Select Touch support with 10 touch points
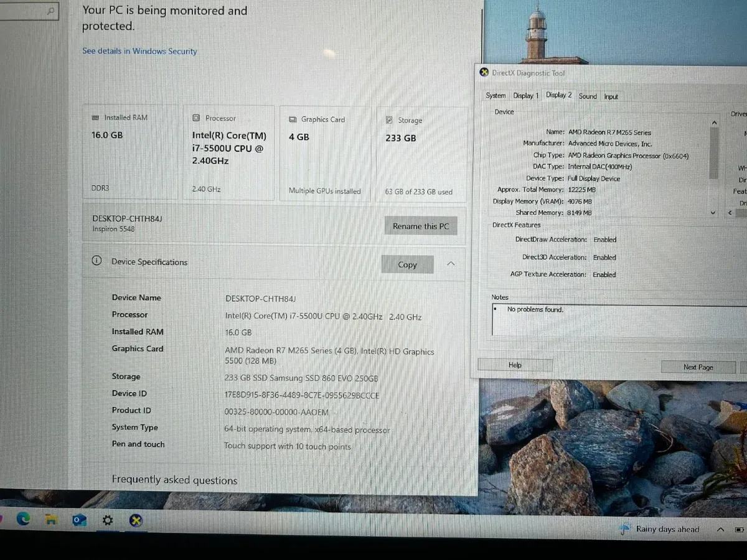The width and height of the screenshot is (747, 560). (x=287, y=446)
